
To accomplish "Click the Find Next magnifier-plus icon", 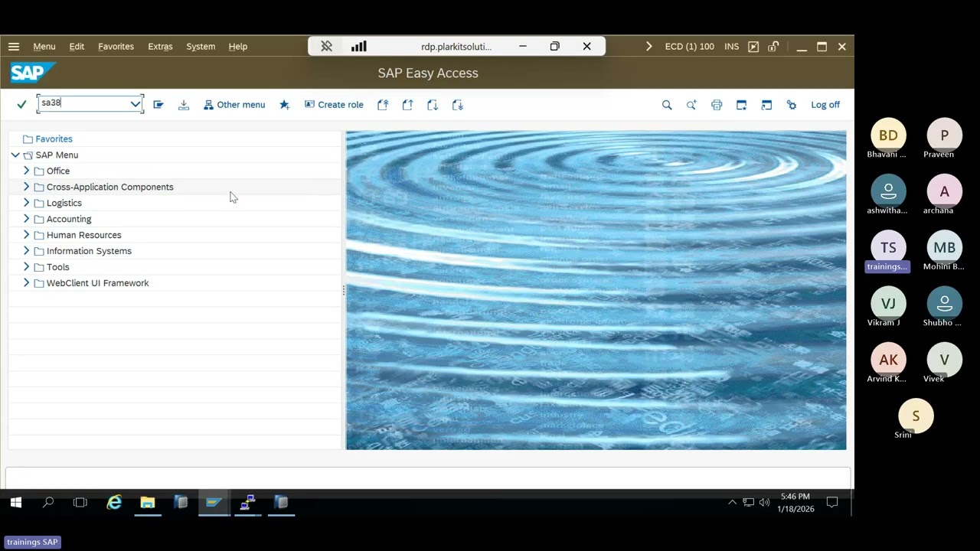I will pyautogui.click(x=691, y=105).
